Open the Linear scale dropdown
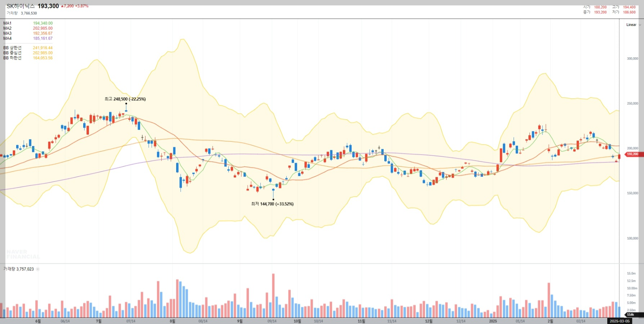The image size is (644, 324). (x=634, y=25)
